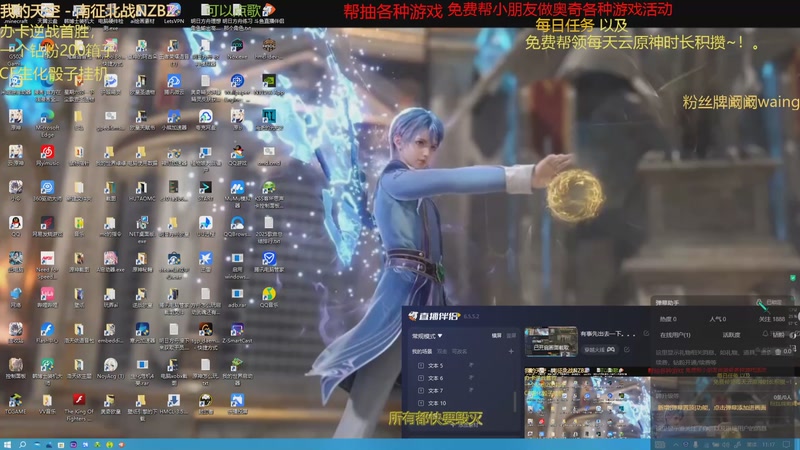Launch the NVIDIA App desktop shortcut
The height and width of the screenshot is (450, 800).
[268, 85]
